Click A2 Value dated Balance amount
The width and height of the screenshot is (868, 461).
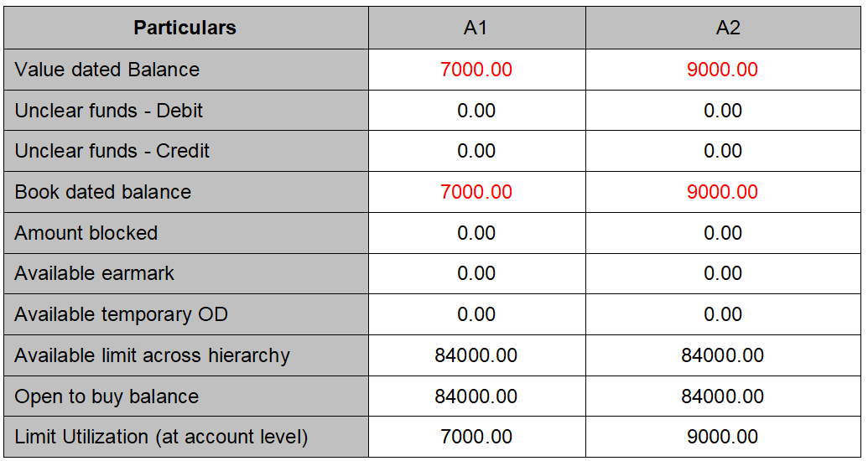tap(722, 70)
